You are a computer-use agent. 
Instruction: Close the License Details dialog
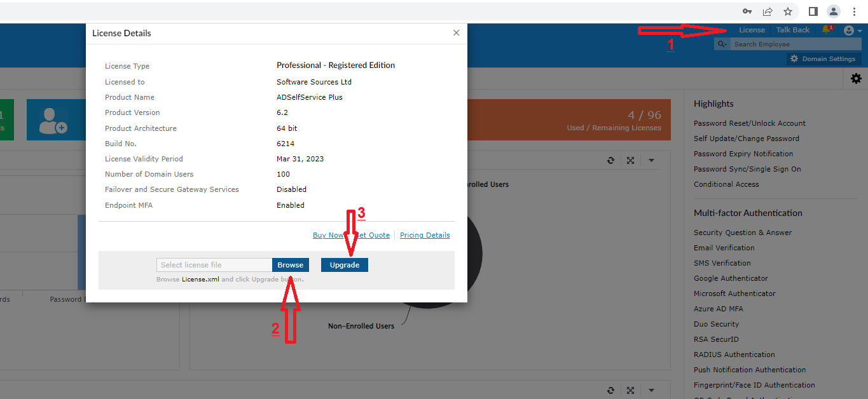click(x=456, y=33)
